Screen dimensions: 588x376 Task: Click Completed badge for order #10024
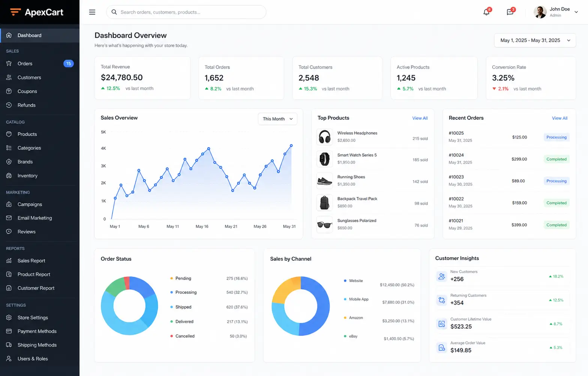557,159
